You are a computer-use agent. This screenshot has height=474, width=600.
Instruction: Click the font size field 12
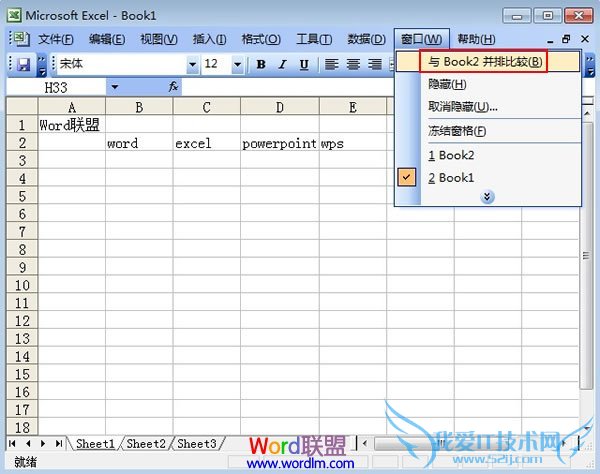coord(216,64)
